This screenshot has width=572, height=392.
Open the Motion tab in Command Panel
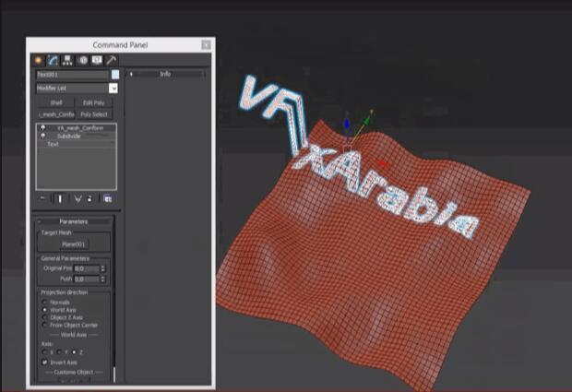[83, 60]
